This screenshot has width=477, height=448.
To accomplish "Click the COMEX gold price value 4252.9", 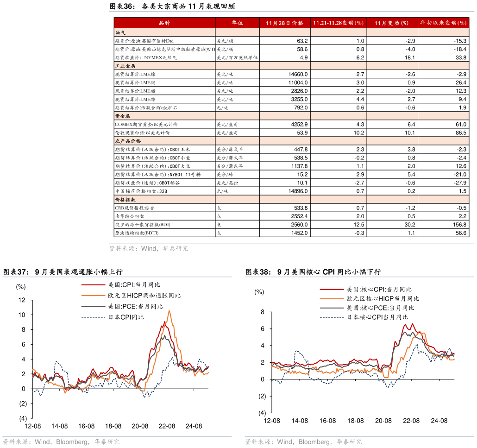I will [299, 125].
